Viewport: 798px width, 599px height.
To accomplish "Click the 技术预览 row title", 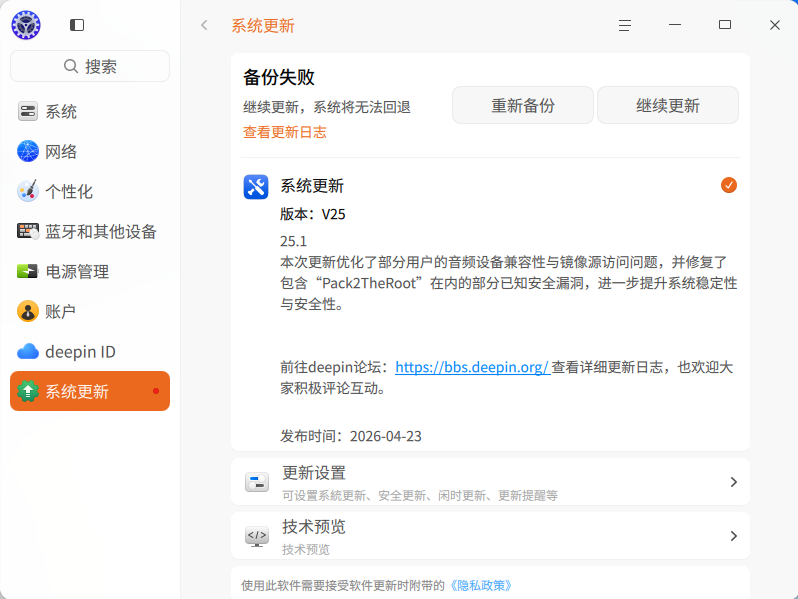I will click(x=314, y=527).
